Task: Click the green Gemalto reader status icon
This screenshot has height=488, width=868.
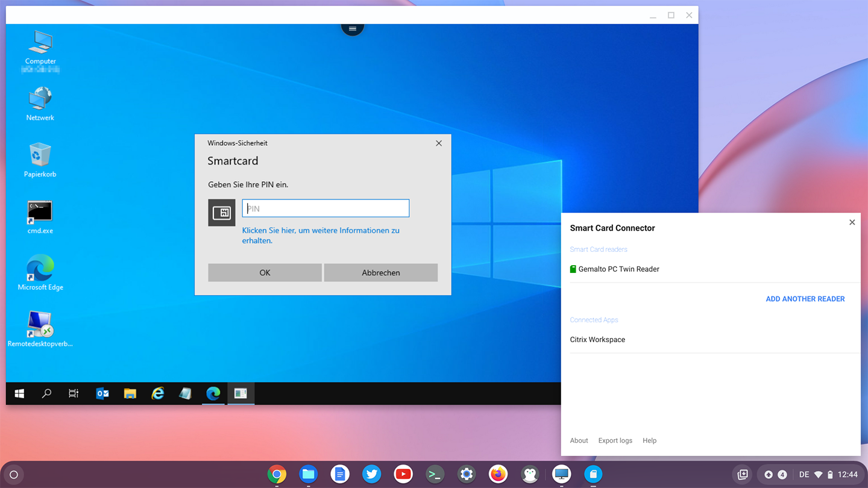Action: (573, 269)
